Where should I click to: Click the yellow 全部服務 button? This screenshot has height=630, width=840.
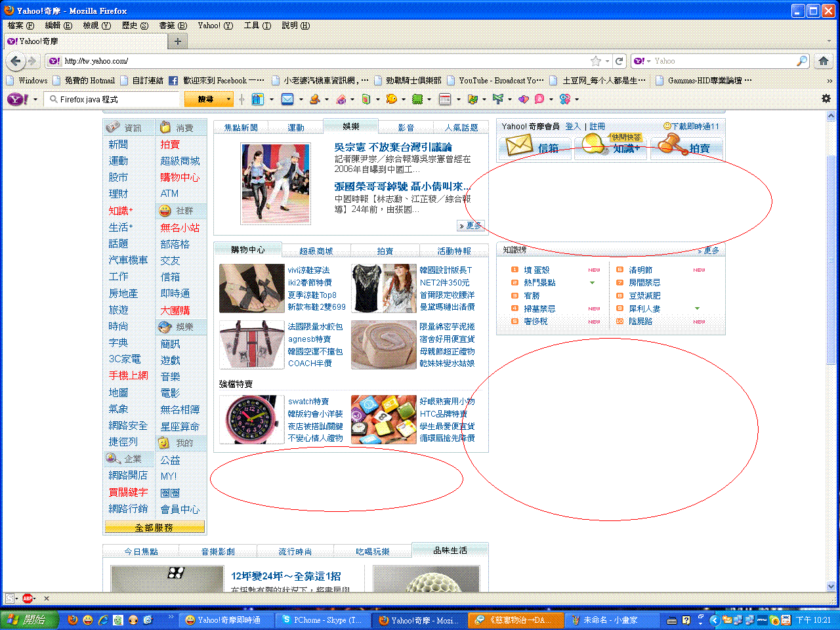[x=154, y=527]
